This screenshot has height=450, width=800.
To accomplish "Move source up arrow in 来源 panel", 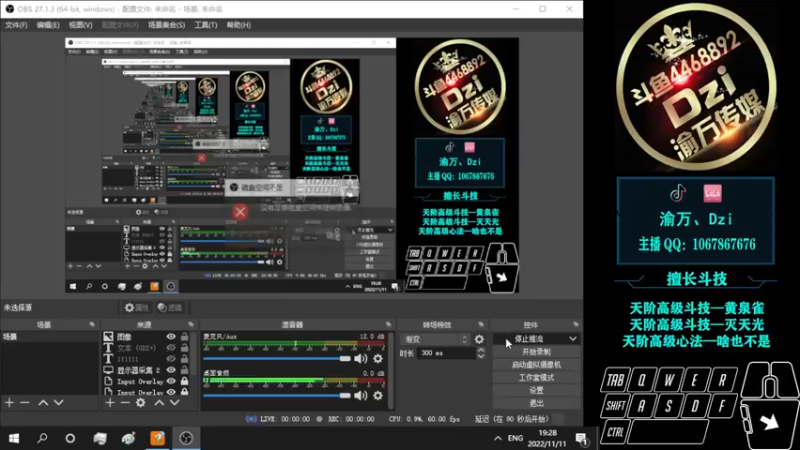I will tap(159, 403).
